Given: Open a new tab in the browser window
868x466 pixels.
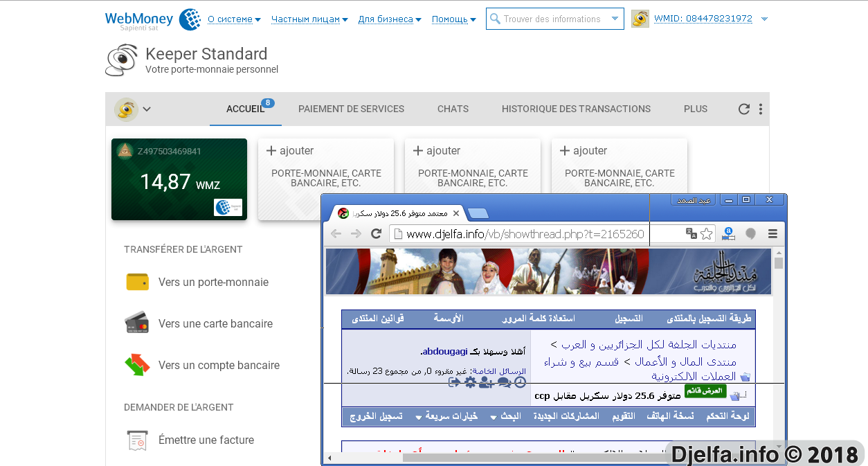Looking at the screenshot, I should [x=478, y=213].
